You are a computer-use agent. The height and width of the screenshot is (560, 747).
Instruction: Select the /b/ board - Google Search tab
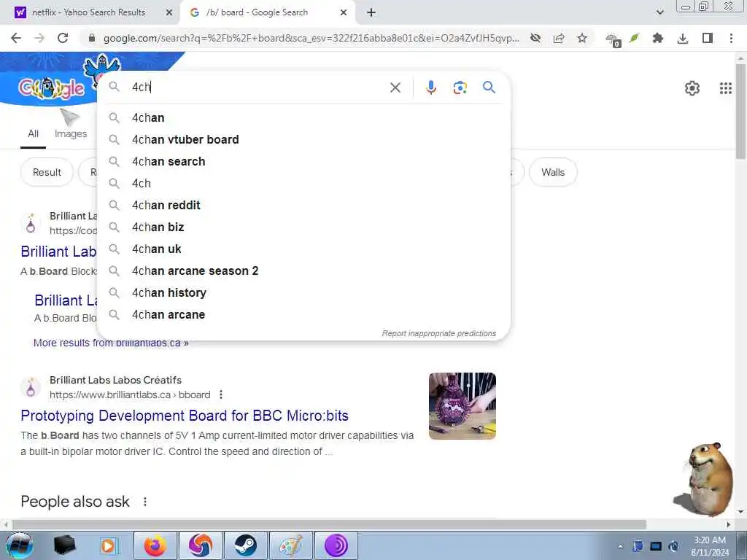[256, 12]
